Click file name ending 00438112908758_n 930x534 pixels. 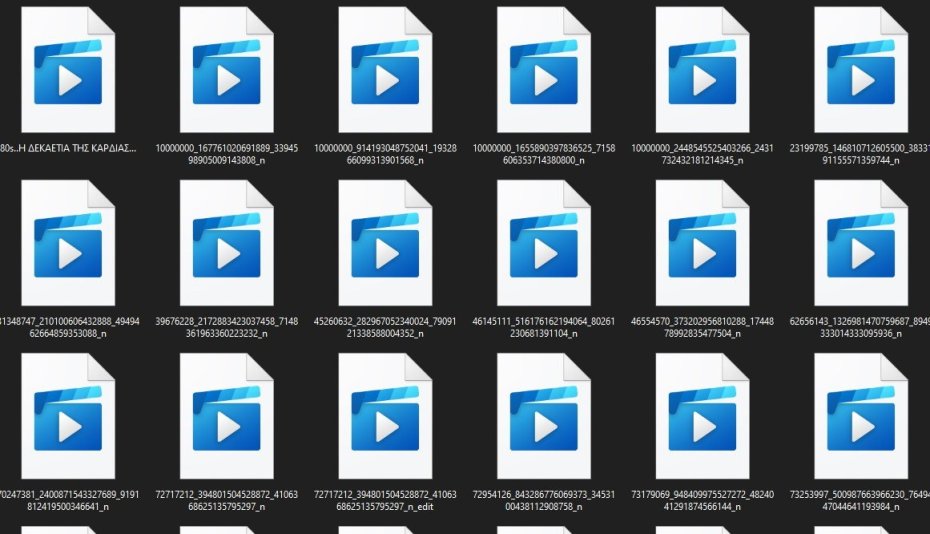(x=544, y=501)
